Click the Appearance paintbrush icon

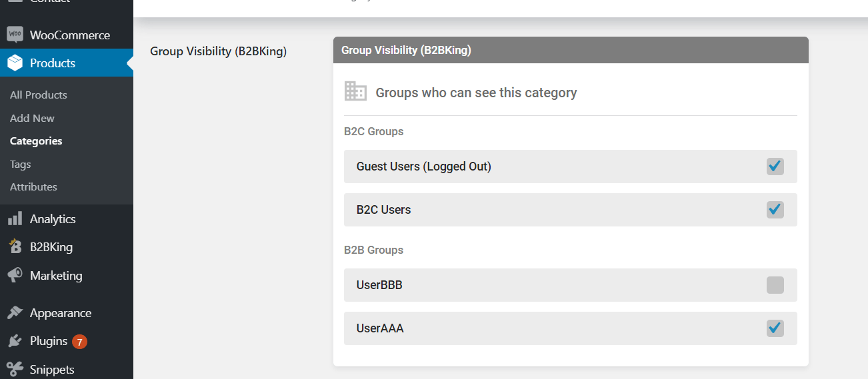tap(15, 312)
